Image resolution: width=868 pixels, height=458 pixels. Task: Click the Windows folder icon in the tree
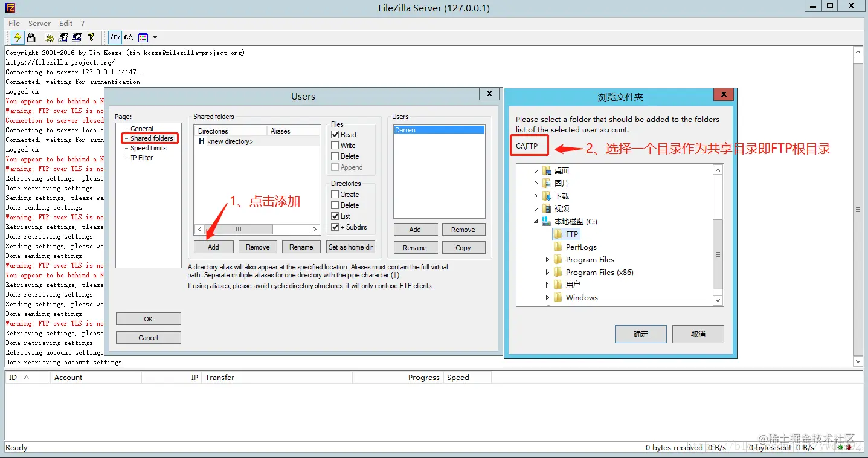tap(558, 297)
